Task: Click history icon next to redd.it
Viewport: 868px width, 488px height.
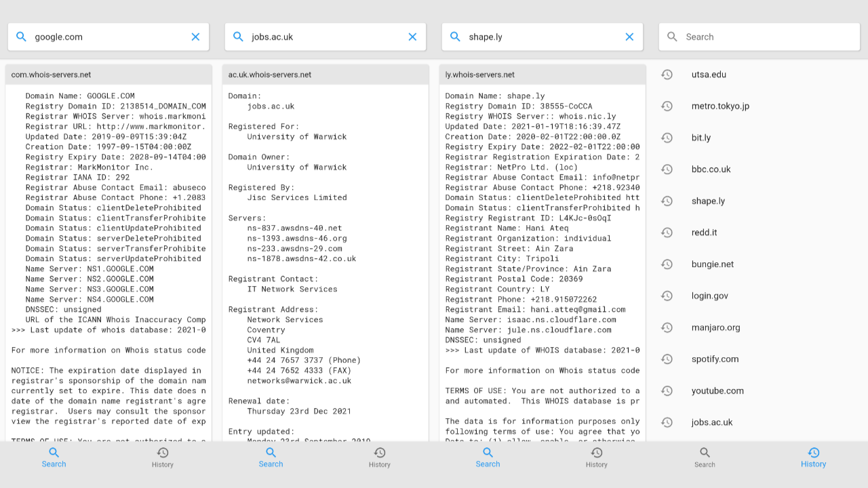Action: [667, 232]
